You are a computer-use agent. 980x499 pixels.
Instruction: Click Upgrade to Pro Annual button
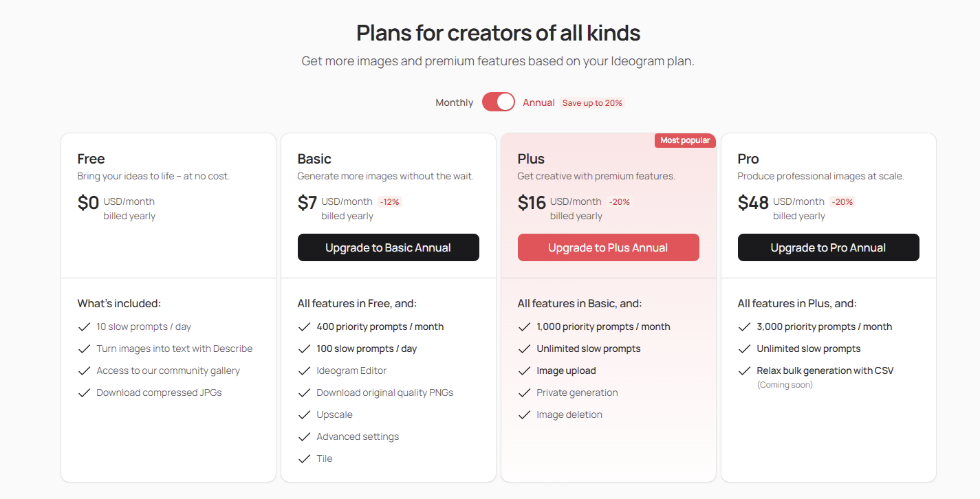(828, 247)
